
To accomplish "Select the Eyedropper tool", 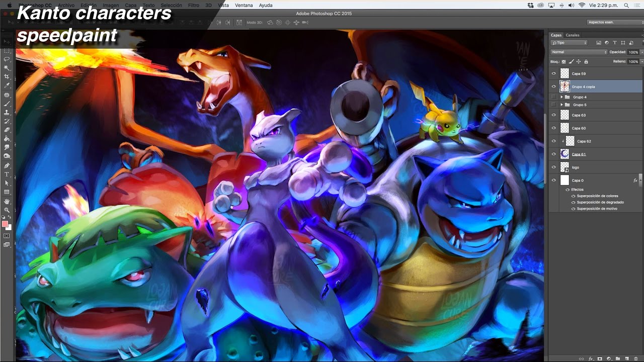I will 7,85.
